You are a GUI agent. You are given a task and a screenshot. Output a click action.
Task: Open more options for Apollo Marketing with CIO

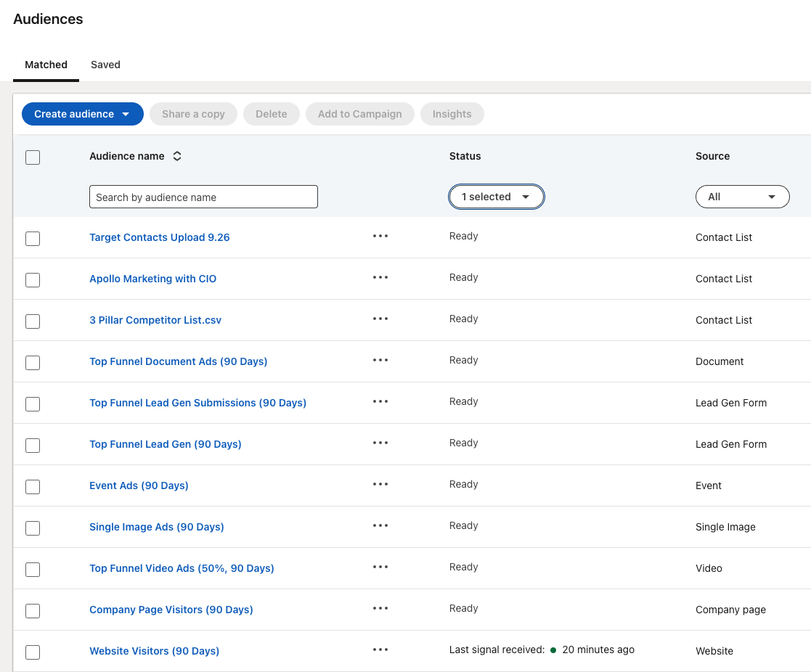point(380,278)
